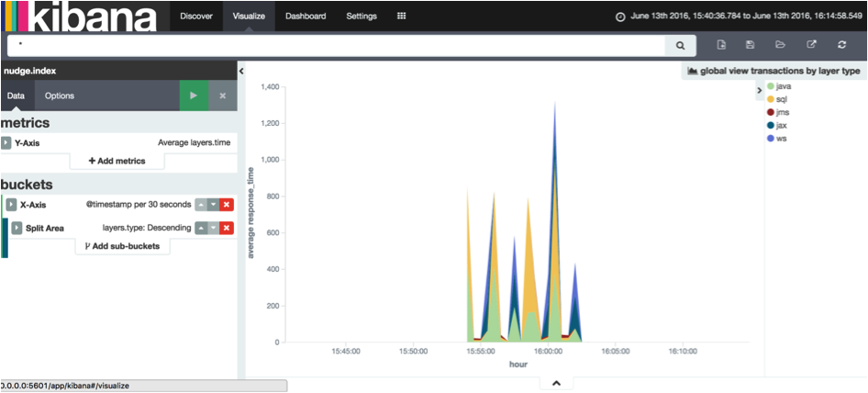This screenshot has height=393, width=868.
Task: Move the X-Axis bucket down
Action: 213,205
